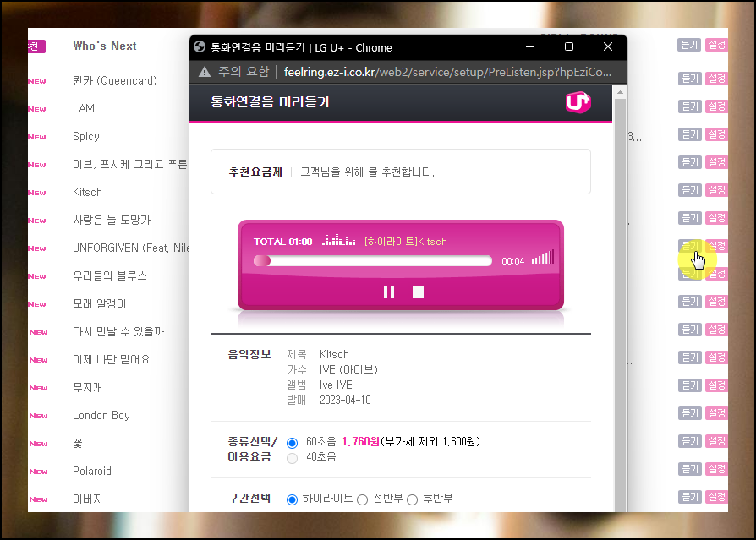Click the popup vertical scrollbar thumb

pyautogui.click(x=620, y=303)
